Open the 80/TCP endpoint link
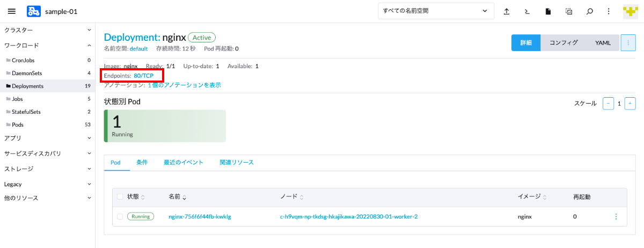Screen dimensions: 644x248 coord(144,76)
